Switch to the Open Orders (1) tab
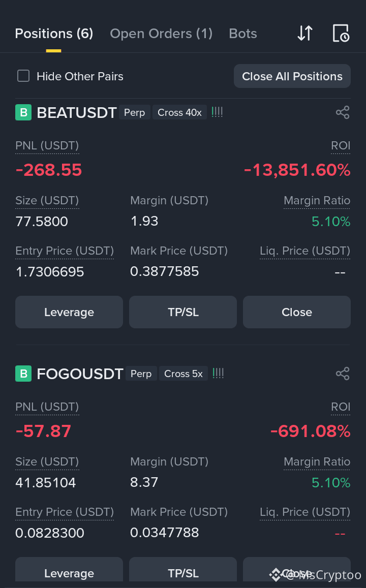This screenshot has height=588, width=366. (161, 34)
